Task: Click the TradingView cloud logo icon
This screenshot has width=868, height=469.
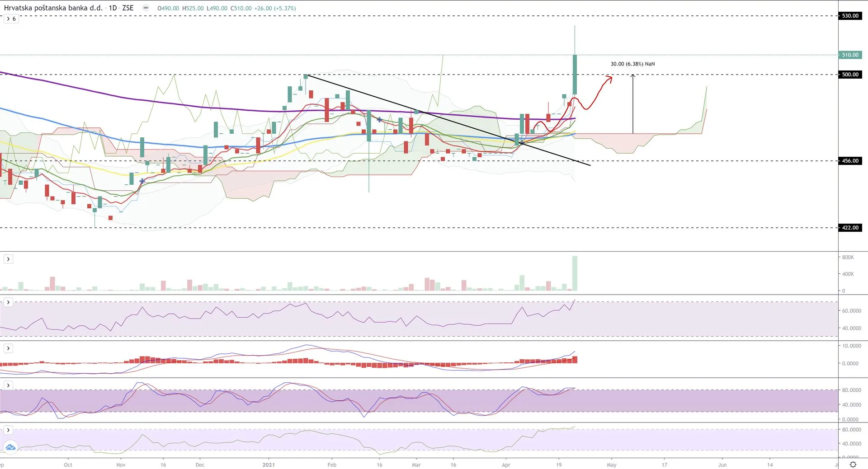Action: (x=10, y=447)
